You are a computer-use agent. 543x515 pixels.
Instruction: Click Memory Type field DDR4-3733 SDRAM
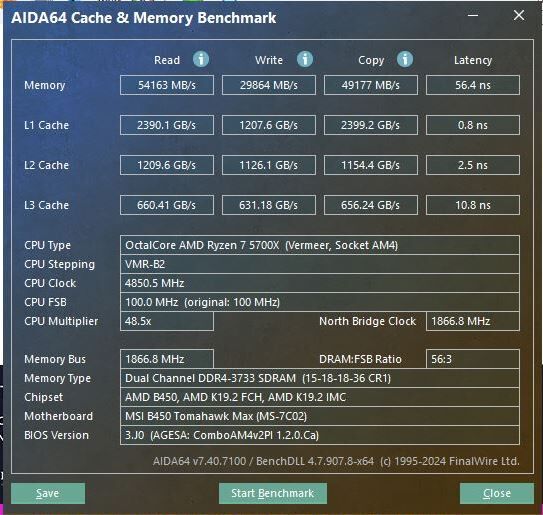point(320,378)
